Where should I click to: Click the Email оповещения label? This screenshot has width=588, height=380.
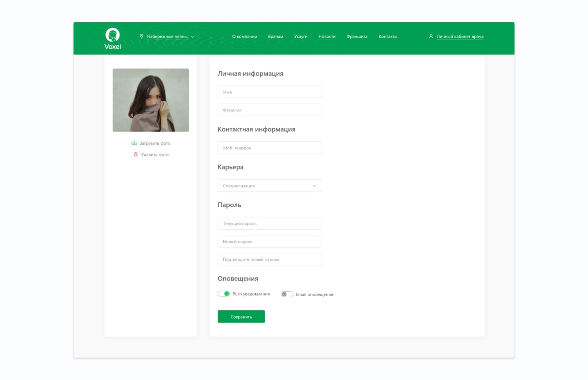(x=314, y=294)
